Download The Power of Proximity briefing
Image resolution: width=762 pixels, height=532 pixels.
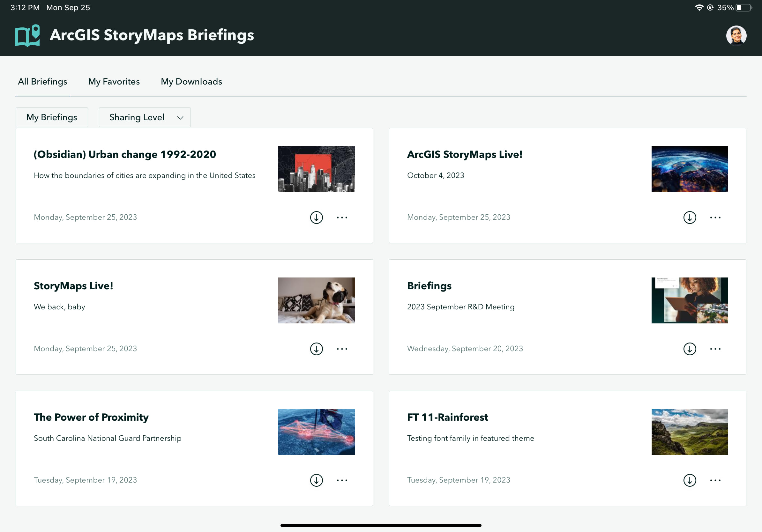pyautogui.click(x=316, y=480)
